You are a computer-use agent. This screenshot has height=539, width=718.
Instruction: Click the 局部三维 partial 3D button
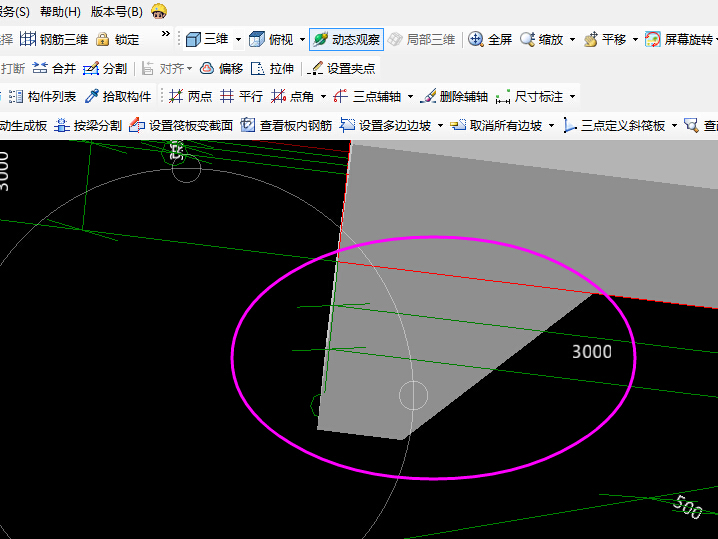(421, 40)
